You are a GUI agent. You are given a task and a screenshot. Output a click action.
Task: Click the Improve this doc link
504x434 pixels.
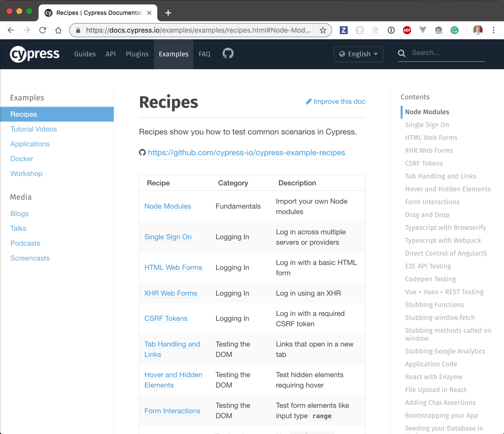pos(335,102)
